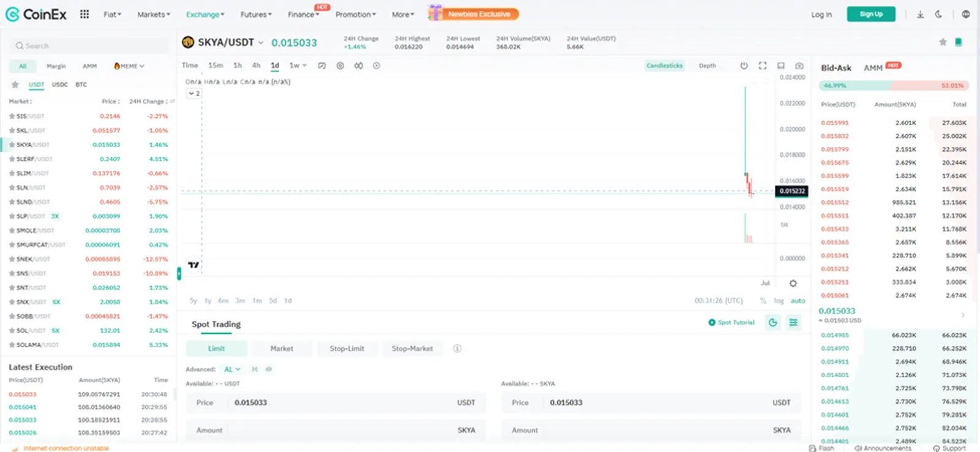Screen dimensions: 980x452
Task: Toggle the hide eye icon in Advanced
Action: click(268, 369)
